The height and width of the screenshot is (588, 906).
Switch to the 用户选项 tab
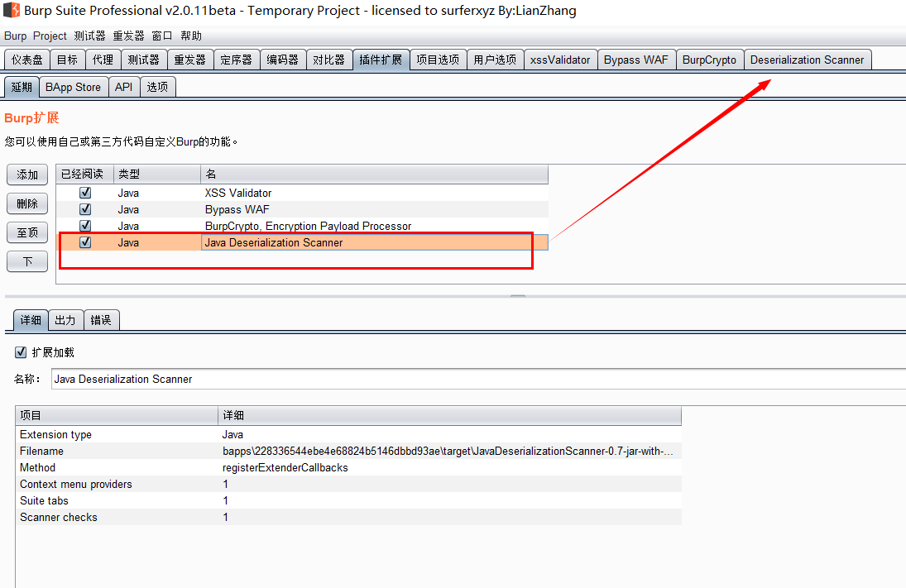495,60
